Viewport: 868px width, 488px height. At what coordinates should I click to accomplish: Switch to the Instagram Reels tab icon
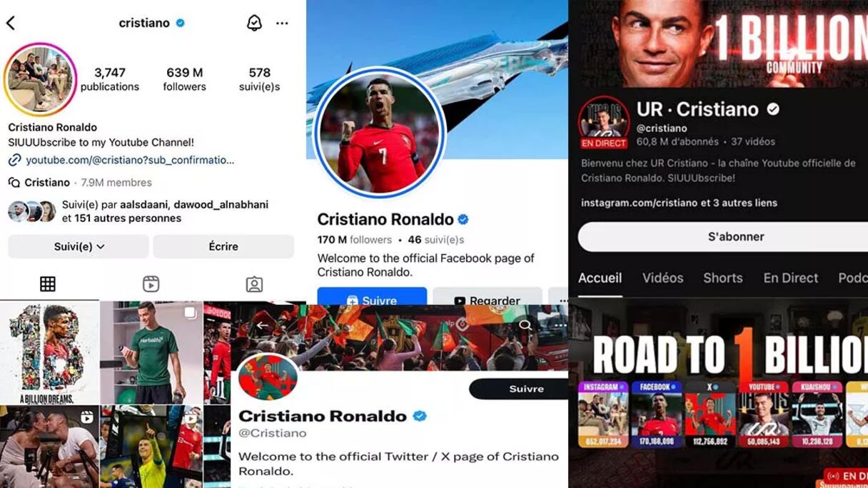click(151, 284)
